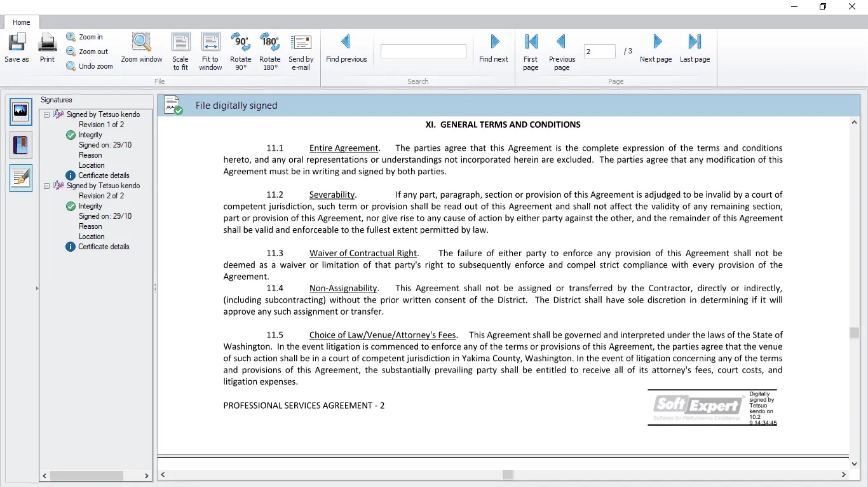The image size is (868, 487).
Task: Collapse the Revision 2 of 2 signature tree
Action: 46,186
